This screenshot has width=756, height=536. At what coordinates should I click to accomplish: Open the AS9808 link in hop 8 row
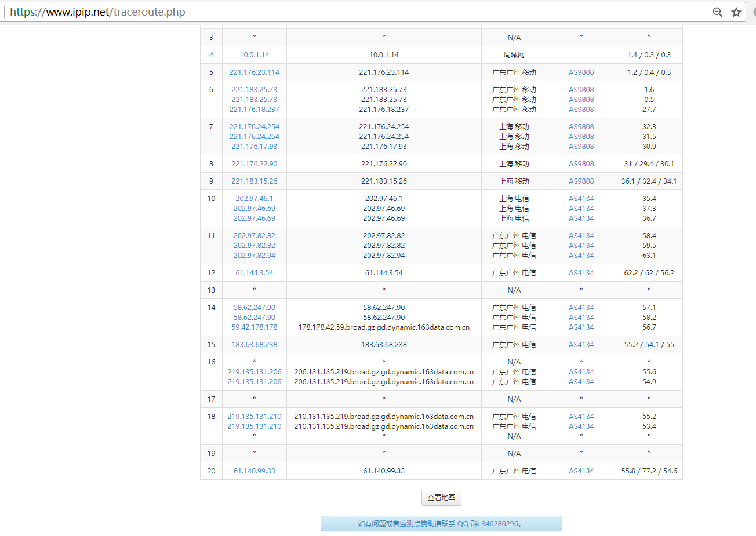(581, 164)
